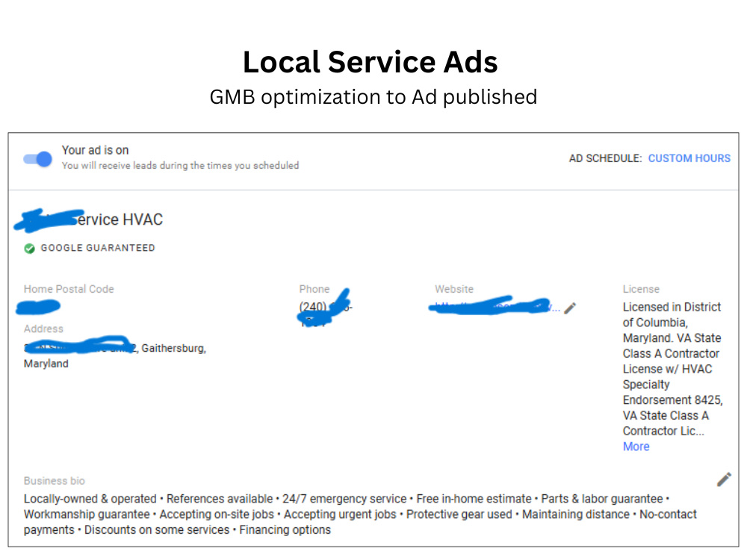Screen dimensions: 747x560
Task: Click the 'Phone' field label
Action: click(x=314, y=288)
